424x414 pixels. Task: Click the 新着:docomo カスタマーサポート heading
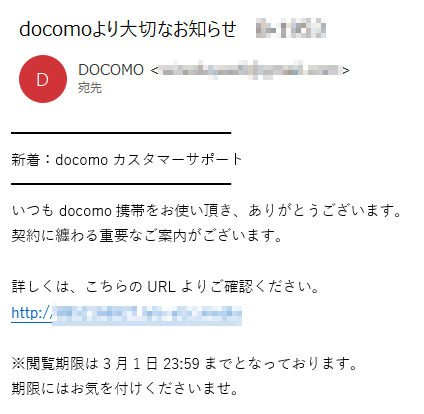[127, 159]
